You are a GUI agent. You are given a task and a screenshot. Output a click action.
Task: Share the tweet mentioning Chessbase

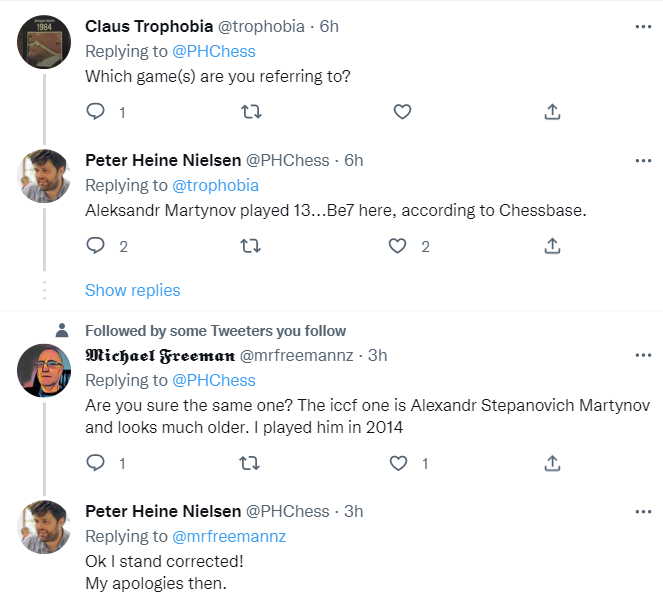(552, 245)
